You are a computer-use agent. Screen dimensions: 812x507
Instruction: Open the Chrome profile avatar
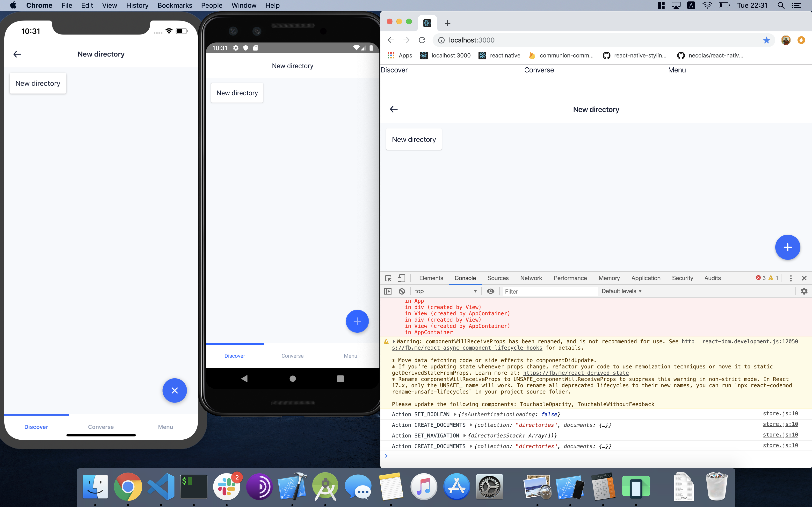tap(785, 40)
